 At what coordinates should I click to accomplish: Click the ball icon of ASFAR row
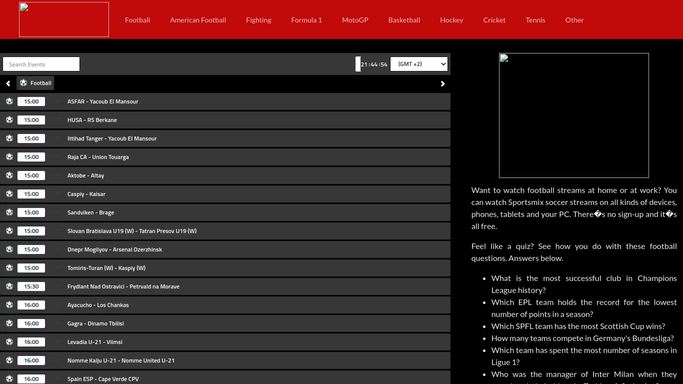point(10,101)
